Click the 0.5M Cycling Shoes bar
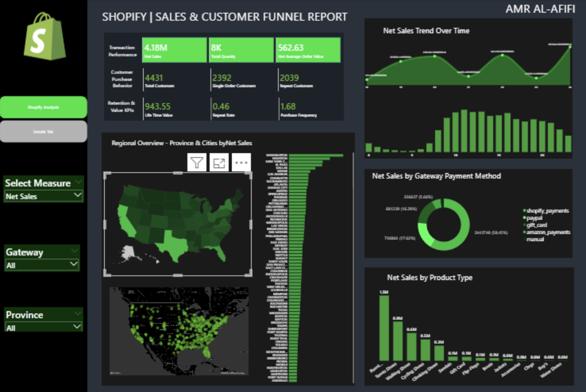This screenshot has width=586, height=392. [425, 350]
